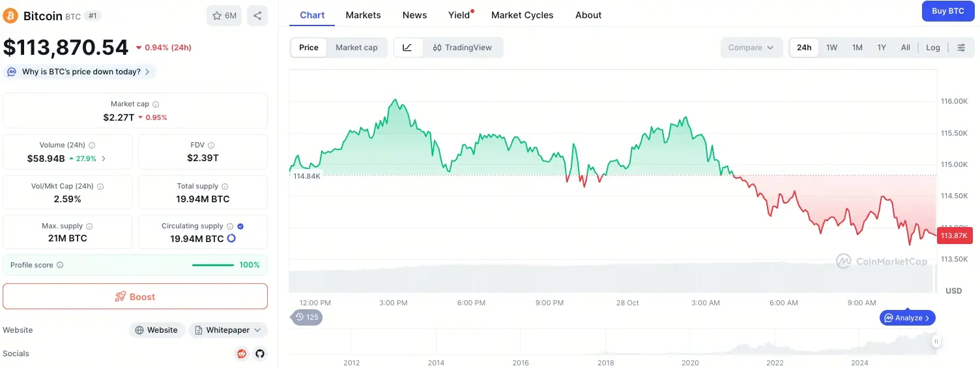Expand Why is BTC's price down today
Viewport: 980px width, 368px height.
point(81,72)
